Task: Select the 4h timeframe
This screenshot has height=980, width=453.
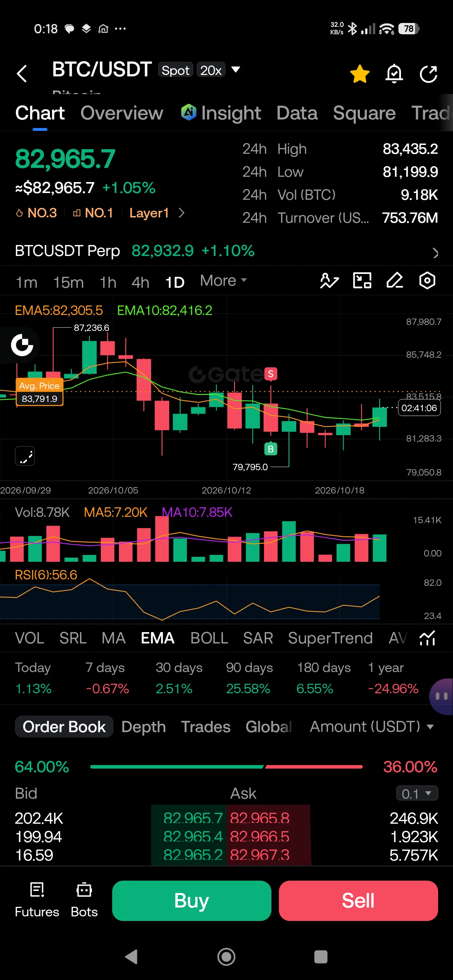Action: (140, 282)
